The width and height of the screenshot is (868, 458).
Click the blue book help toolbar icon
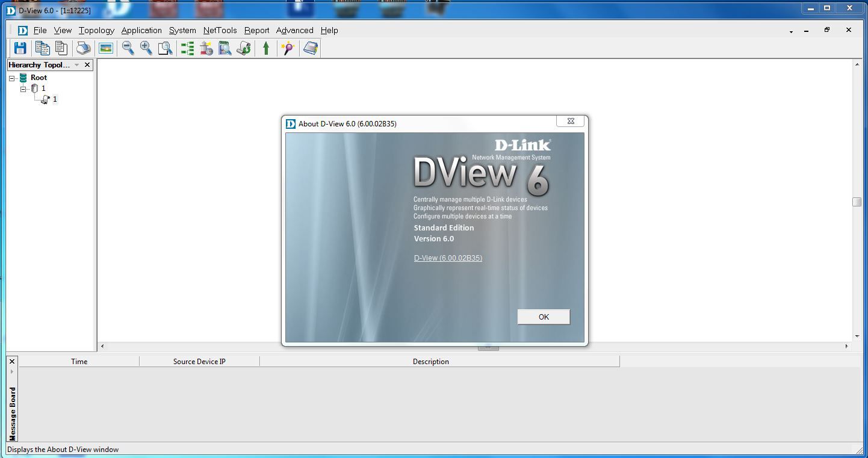[311, 48]
